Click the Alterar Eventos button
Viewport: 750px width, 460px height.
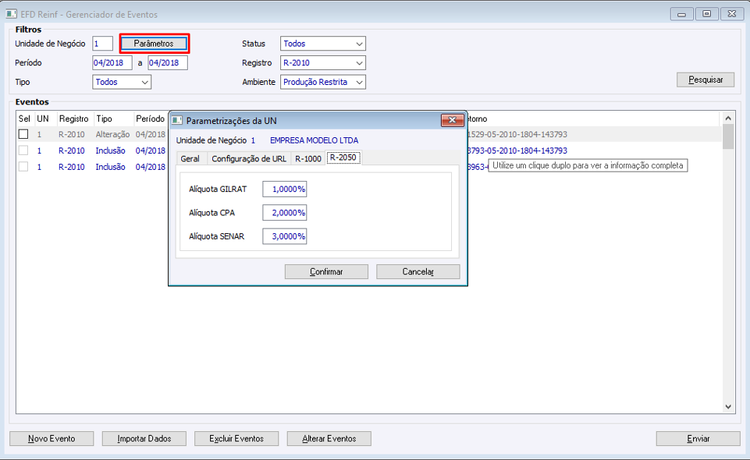tap(329, 438)
